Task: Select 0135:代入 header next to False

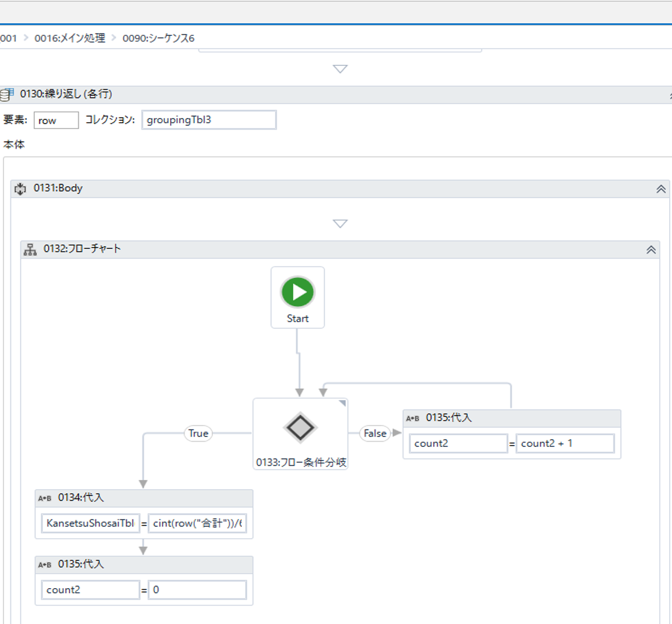Action: point(512,419)
